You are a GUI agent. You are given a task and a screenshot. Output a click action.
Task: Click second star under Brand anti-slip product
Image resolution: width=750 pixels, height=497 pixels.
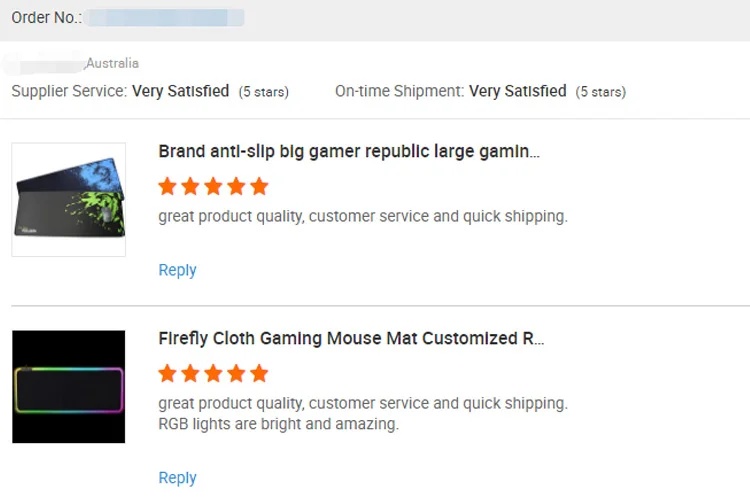[x=191, y=186]
